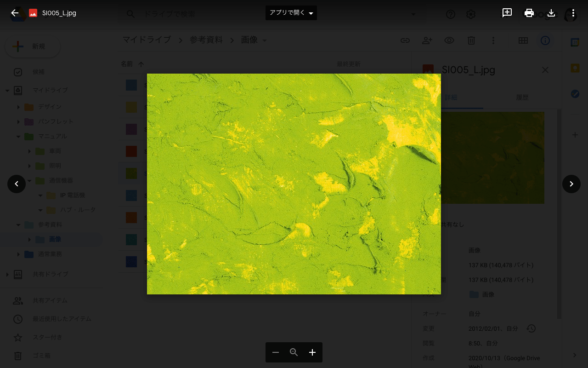Open Google Tasks side panel icon
The width and height of the screenshot is (588, 368).
pyautogui.click(x=575, y=94)
